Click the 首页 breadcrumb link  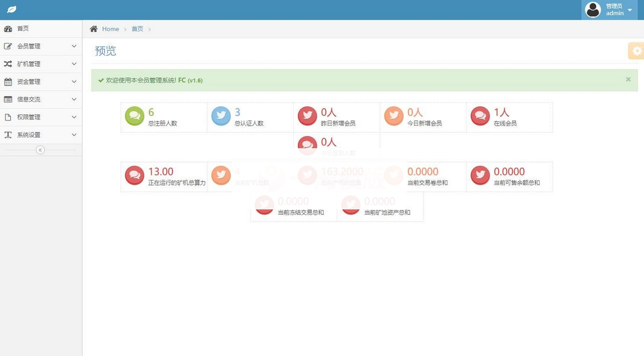(137, 29)
